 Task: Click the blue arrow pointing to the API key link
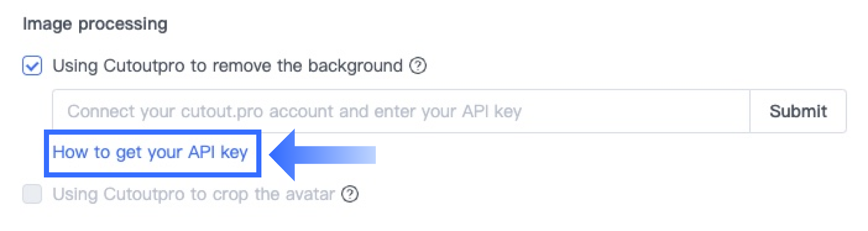click(x=323, y=155)
